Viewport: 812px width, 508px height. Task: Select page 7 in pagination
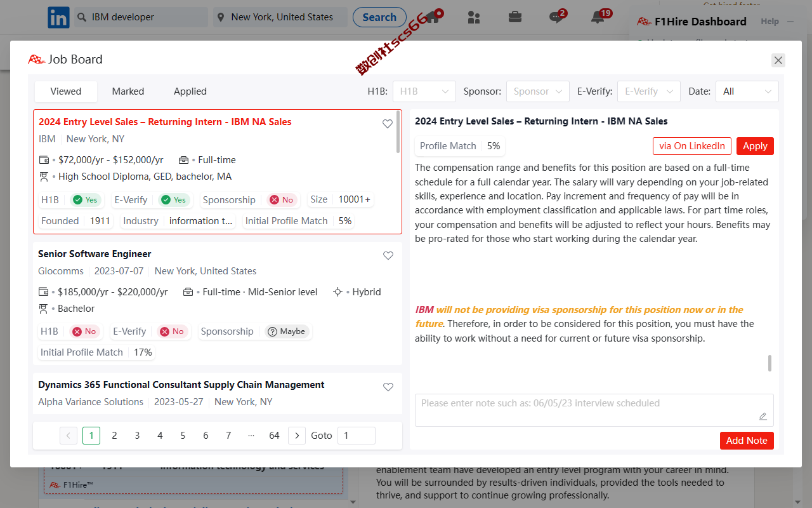click(228, 436)
